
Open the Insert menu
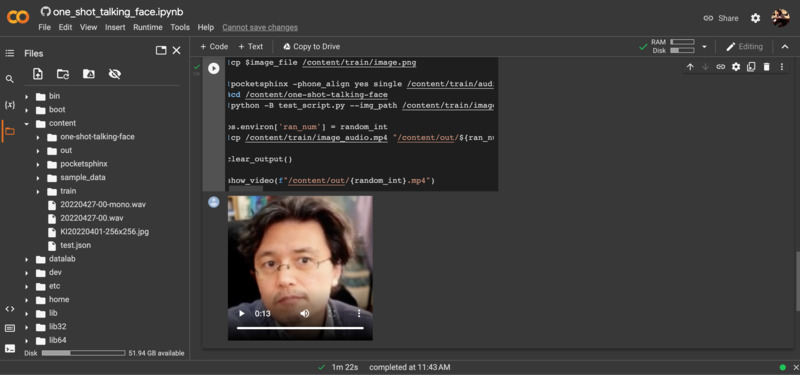click(x=115, y=28)
